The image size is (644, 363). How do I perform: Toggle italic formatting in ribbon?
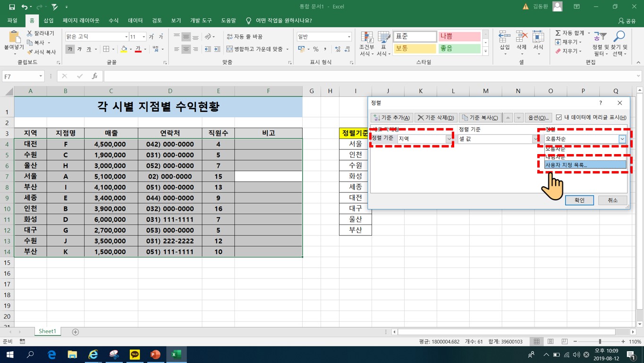79,49
